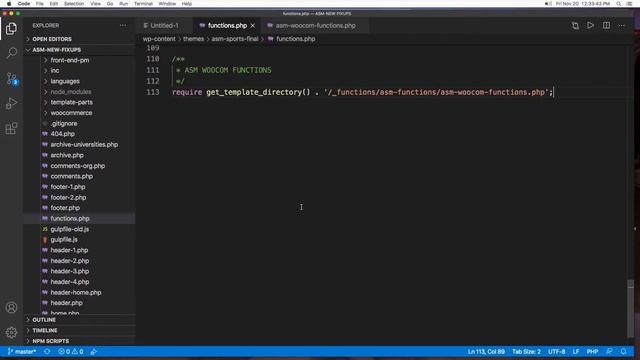Open the Explorer view in activity bar
This screenshot has width=640, height=360.
point(11,28)
